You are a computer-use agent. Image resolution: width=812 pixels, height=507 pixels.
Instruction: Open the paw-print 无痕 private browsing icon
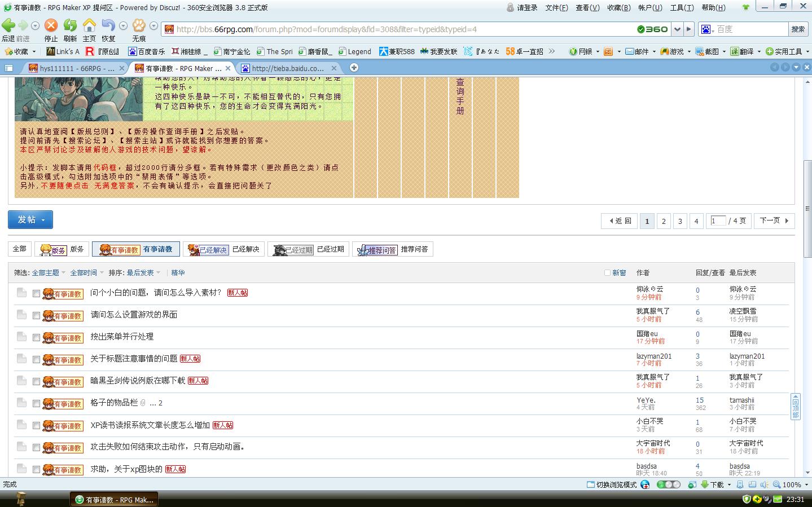tap(139, 25)
